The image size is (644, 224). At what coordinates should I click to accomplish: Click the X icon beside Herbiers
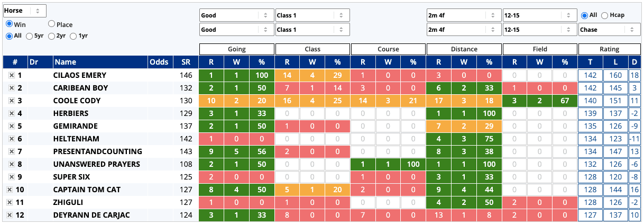pos(11,113)
